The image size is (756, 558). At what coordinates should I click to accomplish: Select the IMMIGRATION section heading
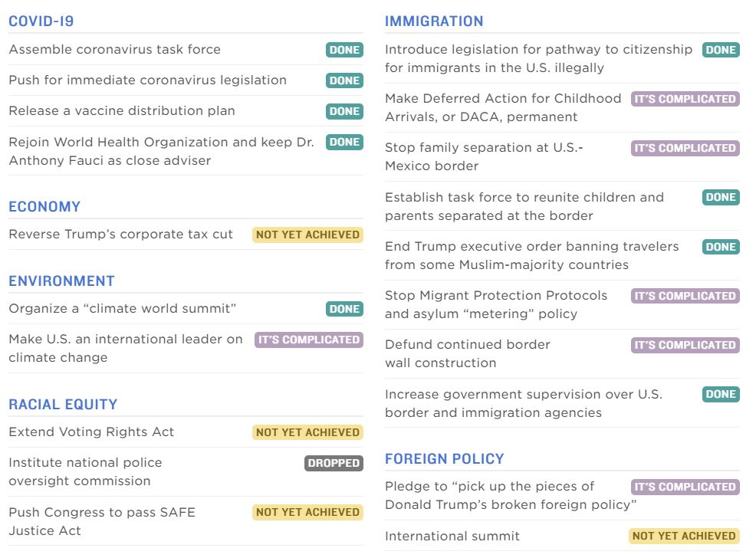pyautogui.click(x=434, y=21)
